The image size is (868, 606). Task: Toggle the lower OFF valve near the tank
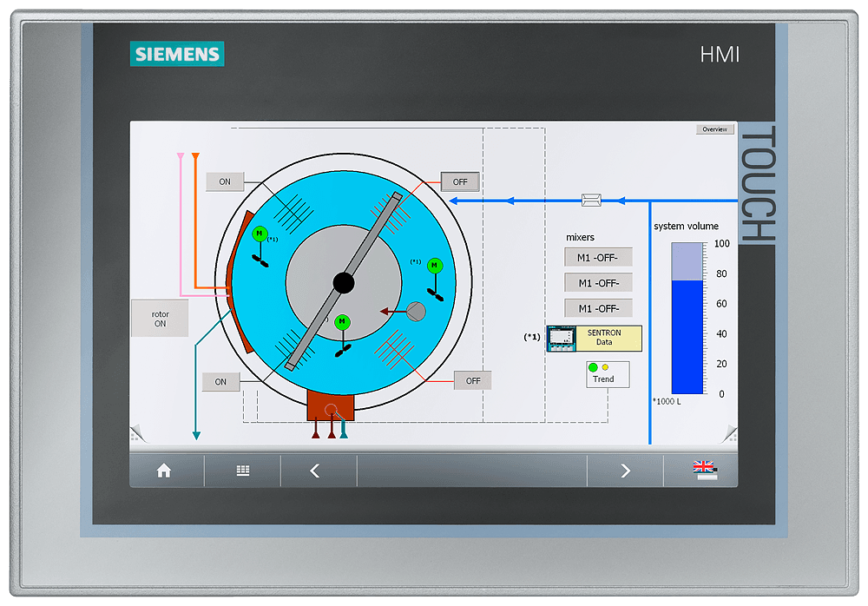click(x=472, y=379)
